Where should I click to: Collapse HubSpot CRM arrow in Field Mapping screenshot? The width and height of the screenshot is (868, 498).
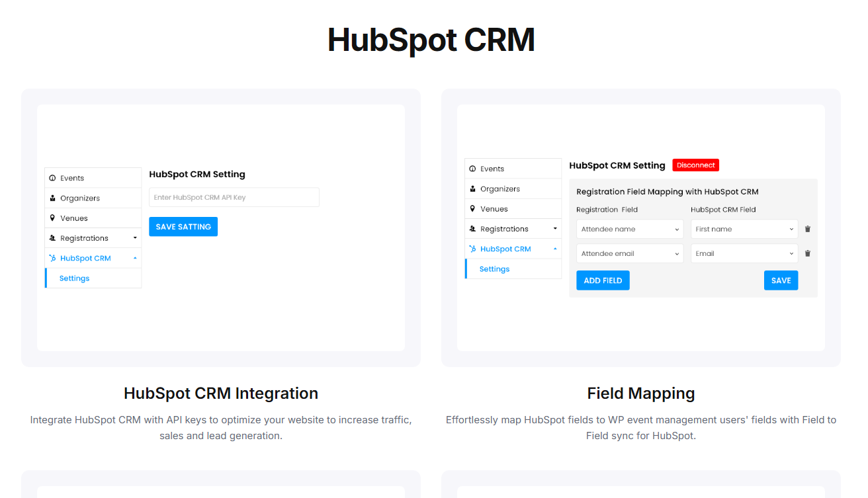pyautogui.click(x=555, y=249)
